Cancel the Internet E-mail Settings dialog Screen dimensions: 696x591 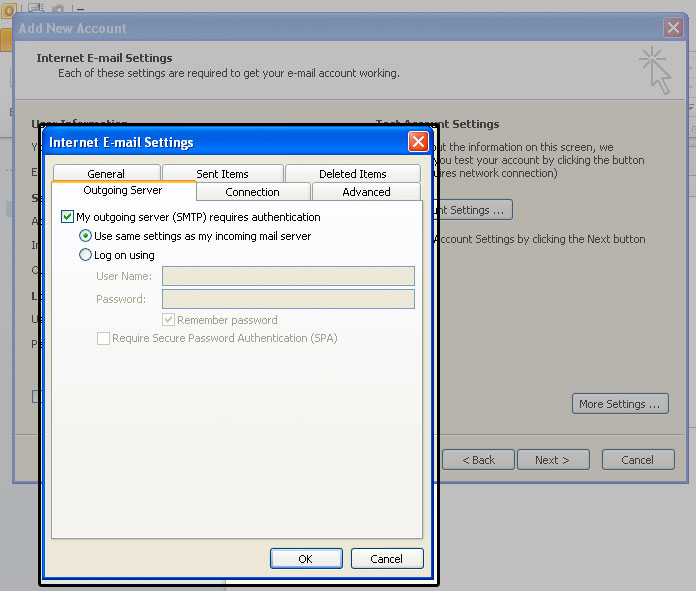385,559
